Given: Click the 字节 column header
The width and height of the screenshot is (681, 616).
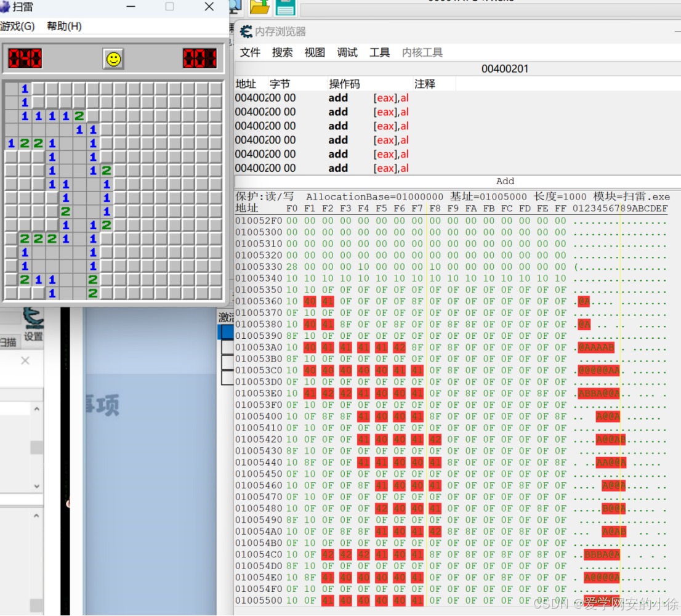Looking at the screenshot, I should 280,84.
